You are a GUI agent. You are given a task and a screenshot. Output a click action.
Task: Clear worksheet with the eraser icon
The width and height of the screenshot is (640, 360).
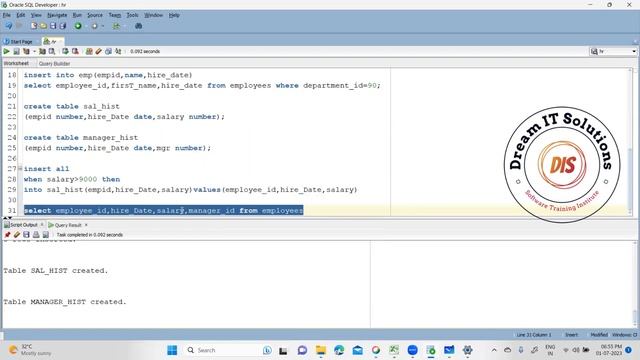pyautogui.click(x=98, y=51)
